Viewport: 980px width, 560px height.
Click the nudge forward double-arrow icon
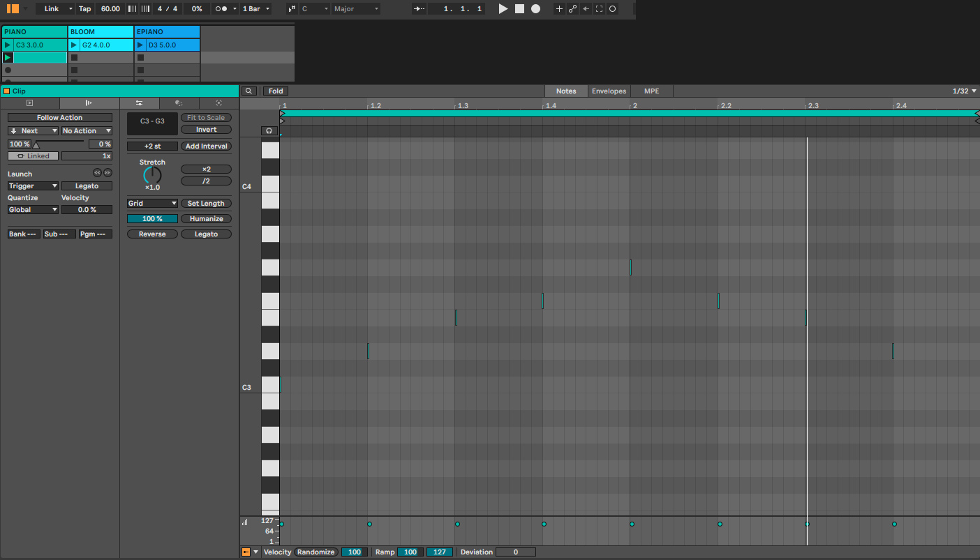(x=107, y=173)
